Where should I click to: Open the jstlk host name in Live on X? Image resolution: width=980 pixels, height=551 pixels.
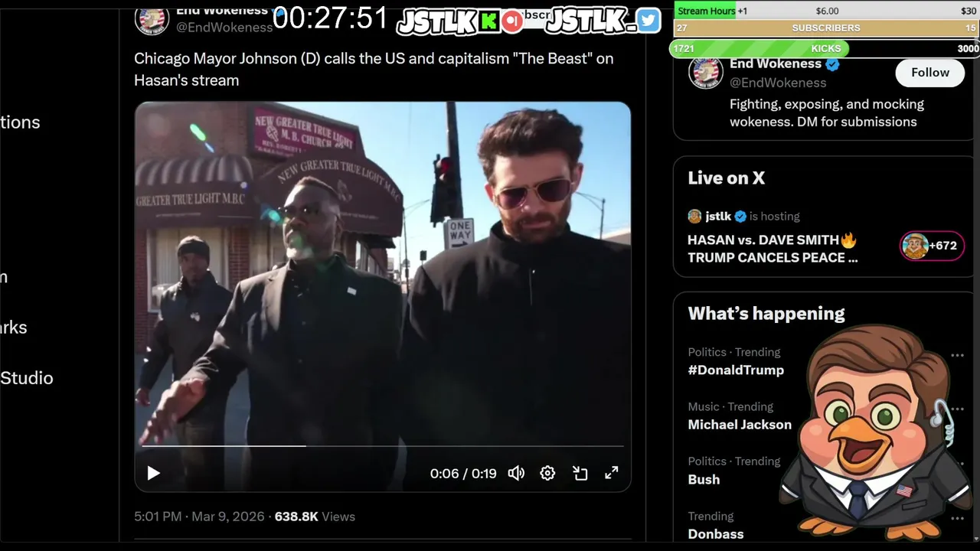coord(718,216)
